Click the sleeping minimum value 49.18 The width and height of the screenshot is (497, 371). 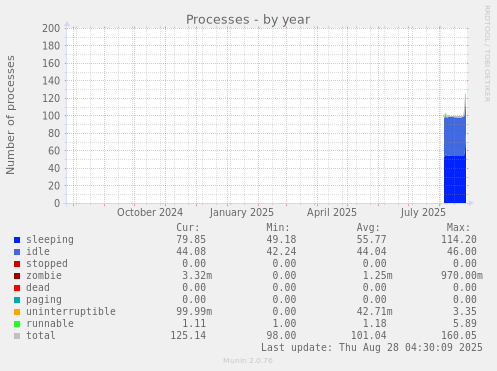tap(281, 240)
